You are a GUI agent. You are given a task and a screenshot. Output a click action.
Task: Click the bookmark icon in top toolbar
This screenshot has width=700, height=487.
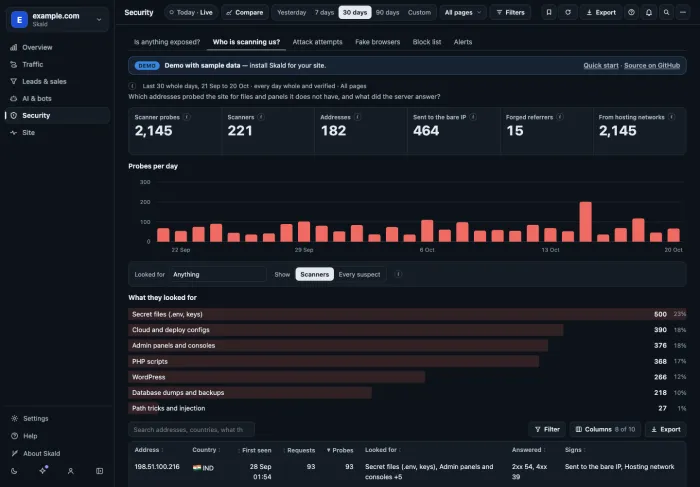pos(549,12)
